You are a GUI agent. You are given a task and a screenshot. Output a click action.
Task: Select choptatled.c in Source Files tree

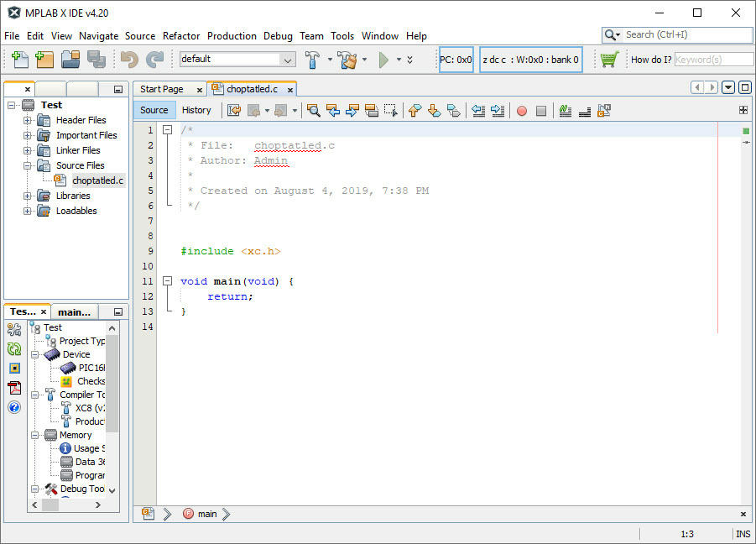point(98,180)
